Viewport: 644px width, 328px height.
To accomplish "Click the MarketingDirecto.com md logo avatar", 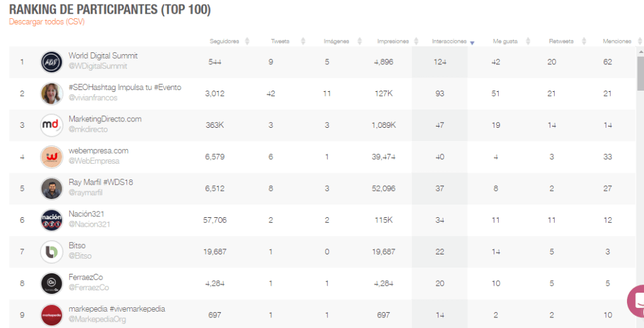I will tap(52, 125).
